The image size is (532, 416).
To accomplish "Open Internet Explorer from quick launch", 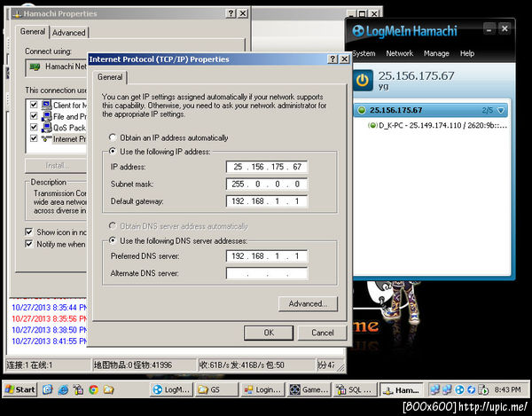I will tap(63, 389).
